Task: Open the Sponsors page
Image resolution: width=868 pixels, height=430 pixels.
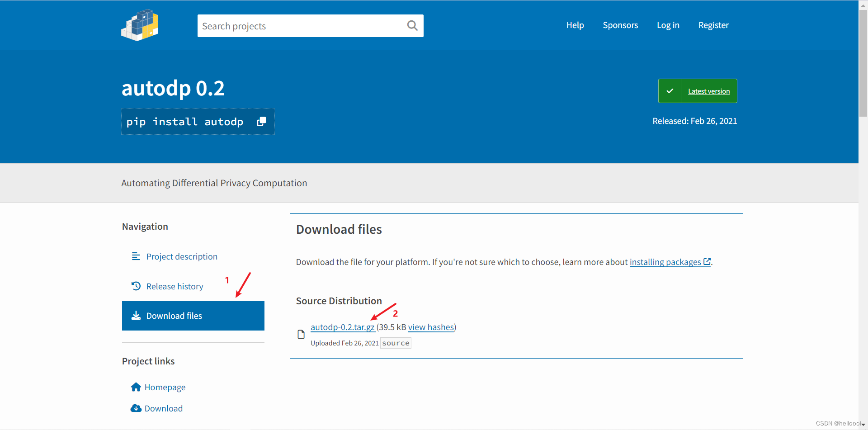Action: pyautogui.click(x=620, y=25)
